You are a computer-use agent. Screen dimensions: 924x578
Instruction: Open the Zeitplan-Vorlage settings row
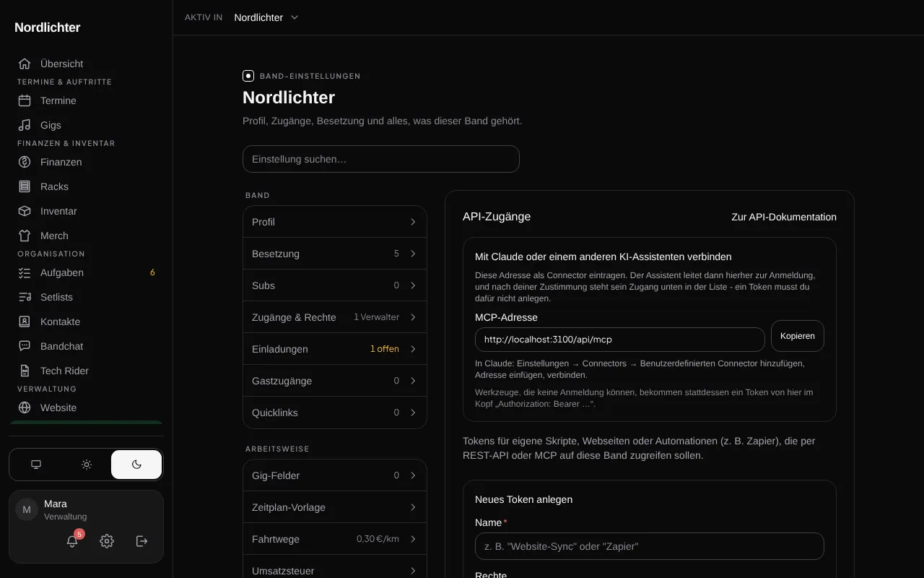[335, 507]
